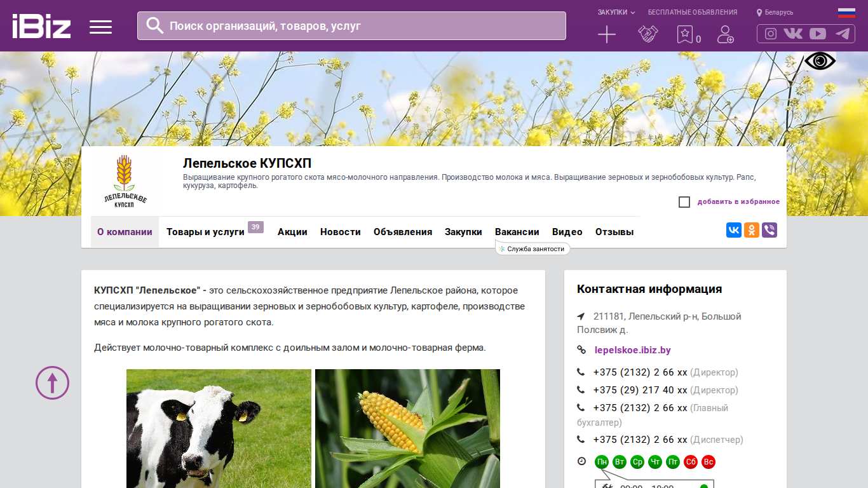This screenshot has width=868, height=488.
Task: Click the Russian flag language icon
Action: (846, 12)
